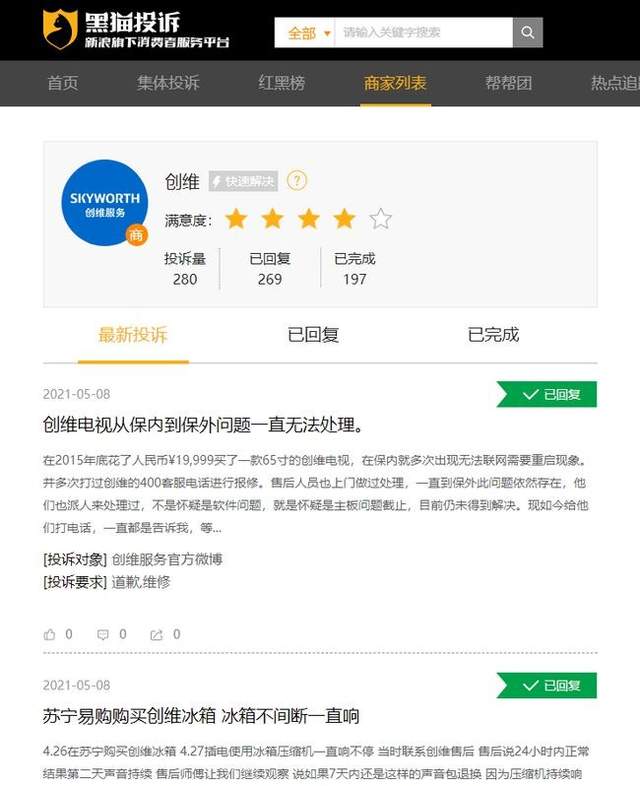Open 帮帮团 in the navigation bar
Image resolution: width=640 pixels, height=786 pixels.
(509, 83)
